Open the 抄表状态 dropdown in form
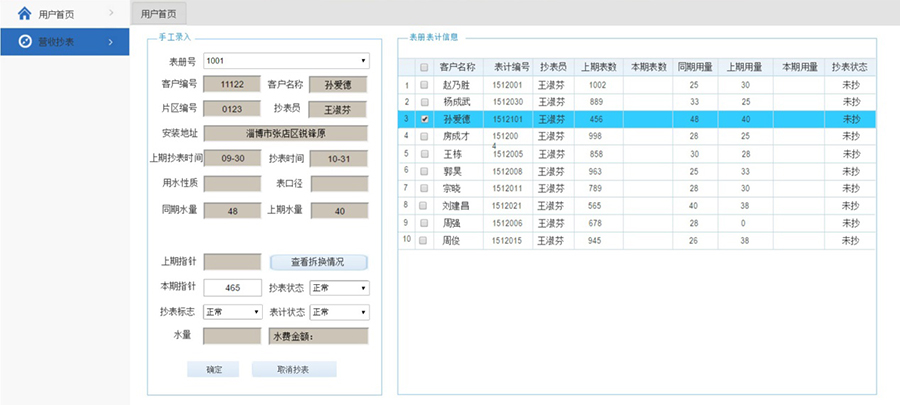This screenshot has width=900, height=405. point(338,288)
